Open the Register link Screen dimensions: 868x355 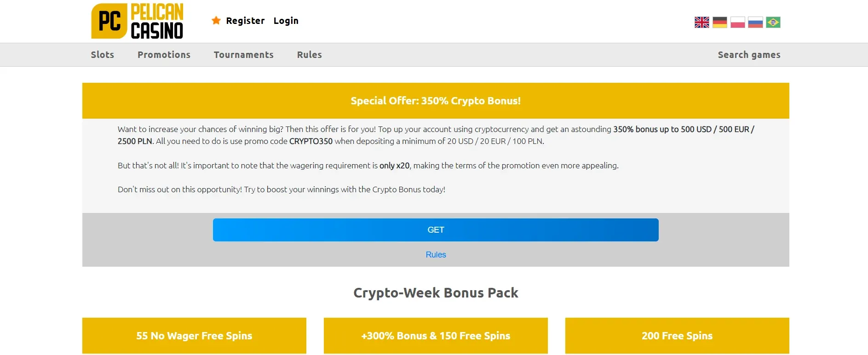[245, 21]
